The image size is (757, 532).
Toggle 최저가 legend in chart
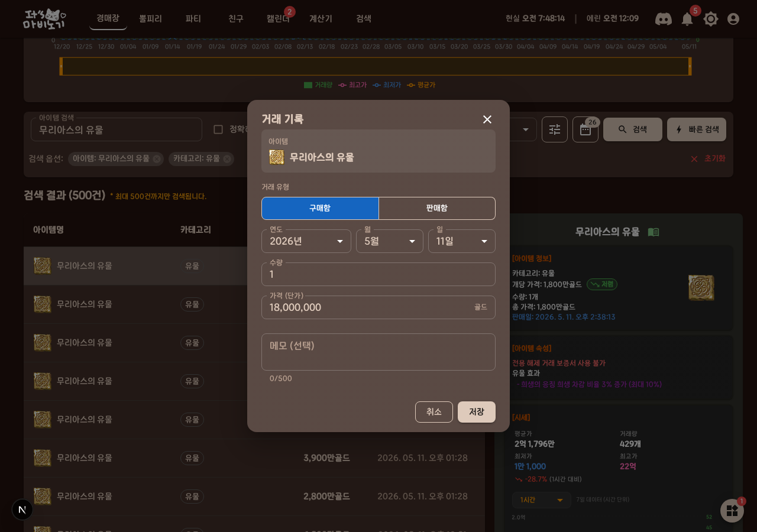387,85
